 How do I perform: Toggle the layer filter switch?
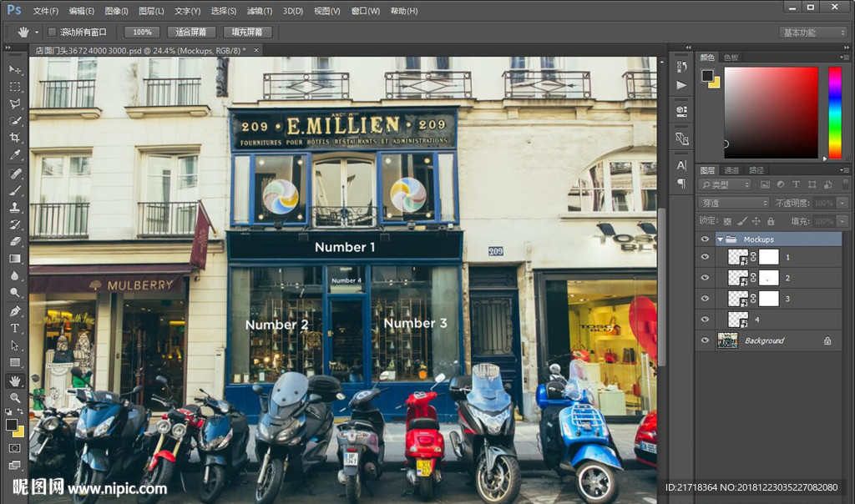[845, 184]
